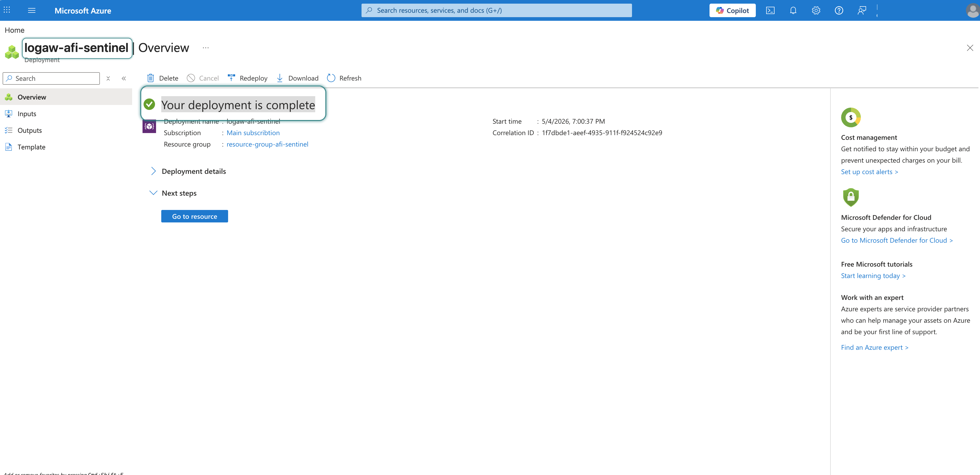Image resolution: width=980 pixels, height=475 pixels.
Task: Click the Correlation ID value
Action: [x=602, y=133]
